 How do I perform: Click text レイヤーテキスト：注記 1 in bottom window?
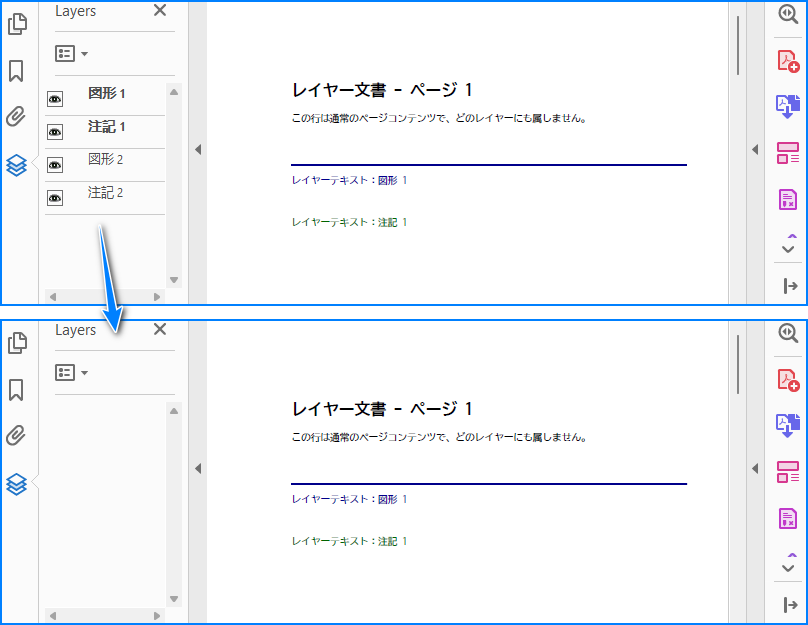[x=349, y=541]
